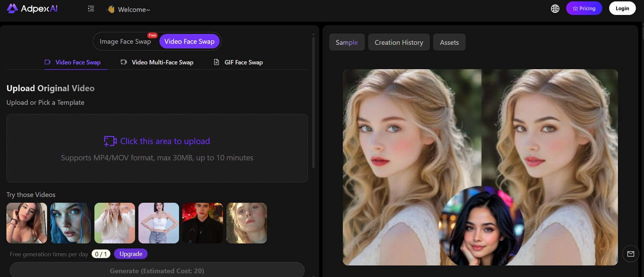
Task: Open the GIF Face Swap tab
Action: coord(238,62)
